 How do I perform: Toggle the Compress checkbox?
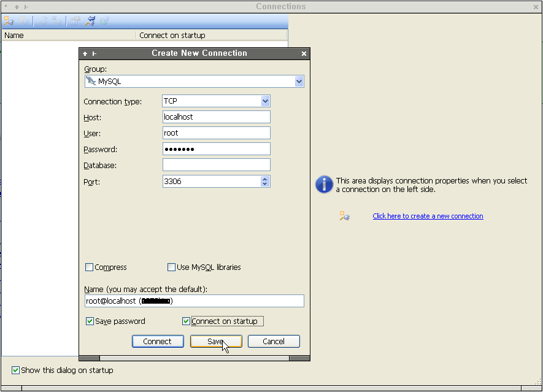pyautogui.click(x=89, y=267)
